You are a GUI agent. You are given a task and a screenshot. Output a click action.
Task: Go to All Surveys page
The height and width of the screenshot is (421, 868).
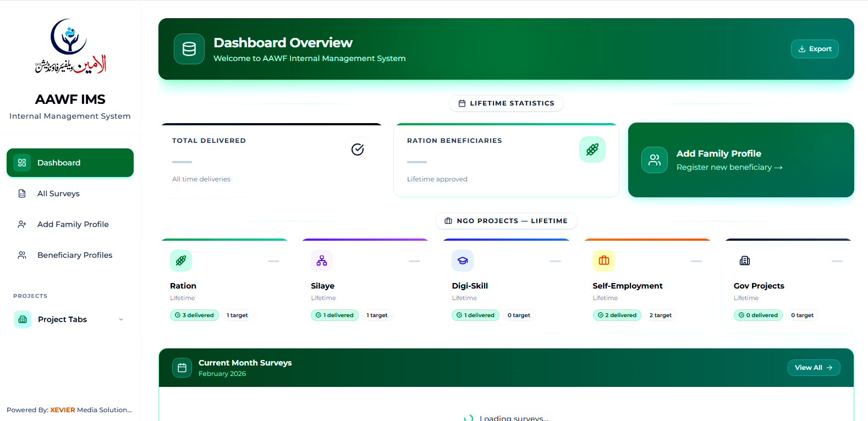58,193
